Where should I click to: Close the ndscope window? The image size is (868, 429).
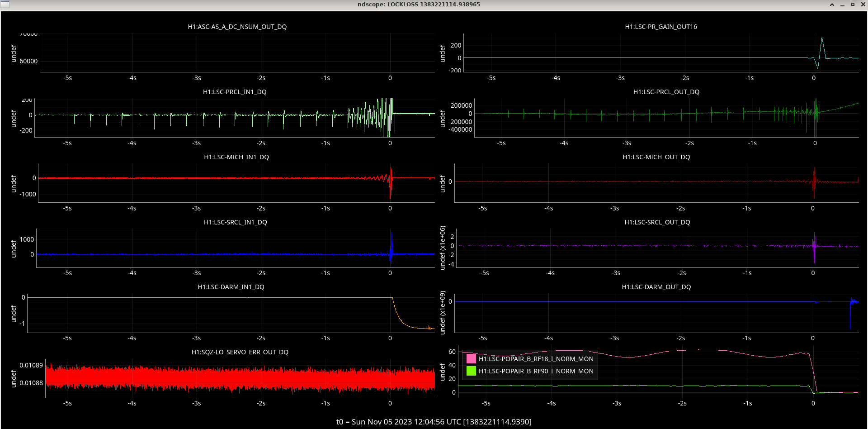click(x=863, y=5)
